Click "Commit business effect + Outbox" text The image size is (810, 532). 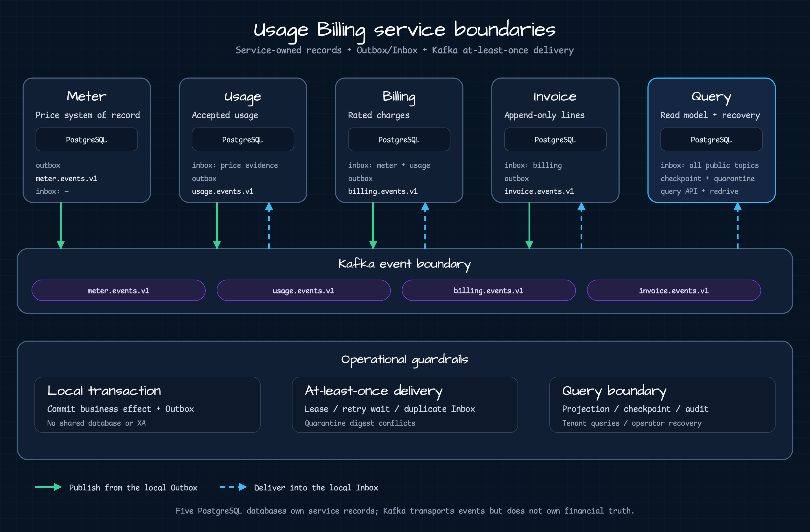point(120,409)
